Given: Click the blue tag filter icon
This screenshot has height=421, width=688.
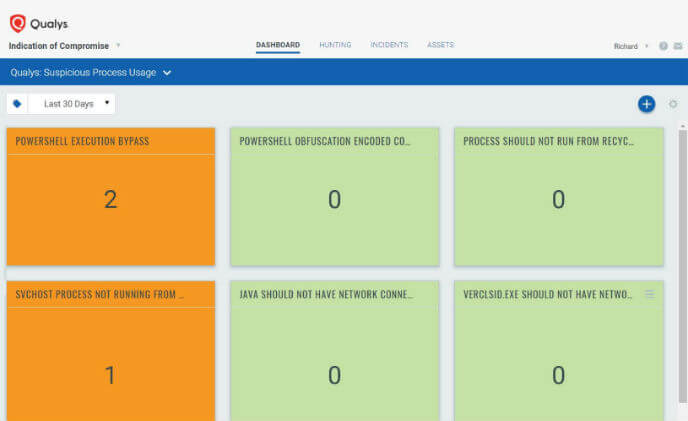Looking at the screenshot, I should pyautogui.click(x=17, y=104).
